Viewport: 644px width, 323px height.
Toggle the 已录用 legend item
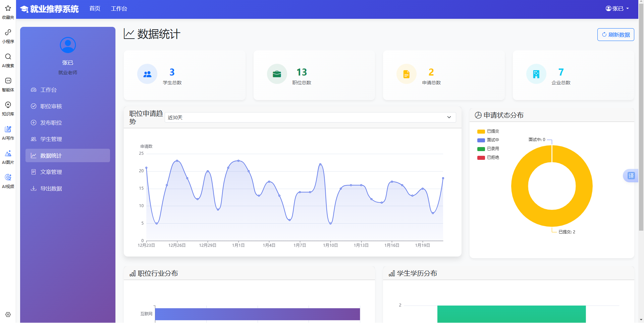point(489,149)
